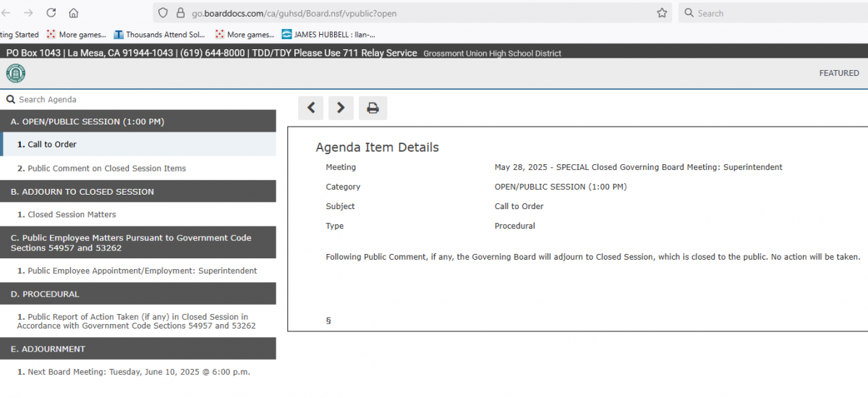Collapse the Open/Public Session section header
The image size is (868, 398).
pyautogui.click(x=137, y=122)
